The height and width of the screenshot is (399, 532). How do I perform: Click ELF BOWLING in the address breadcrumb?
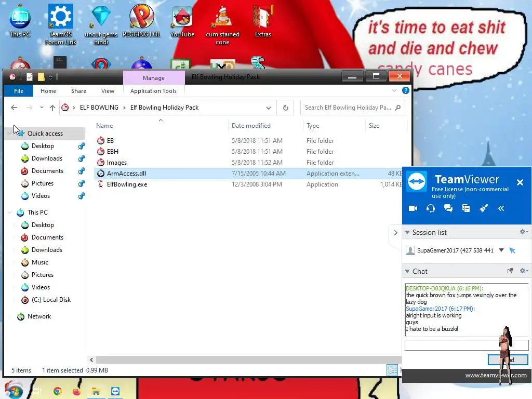(99, 108)
